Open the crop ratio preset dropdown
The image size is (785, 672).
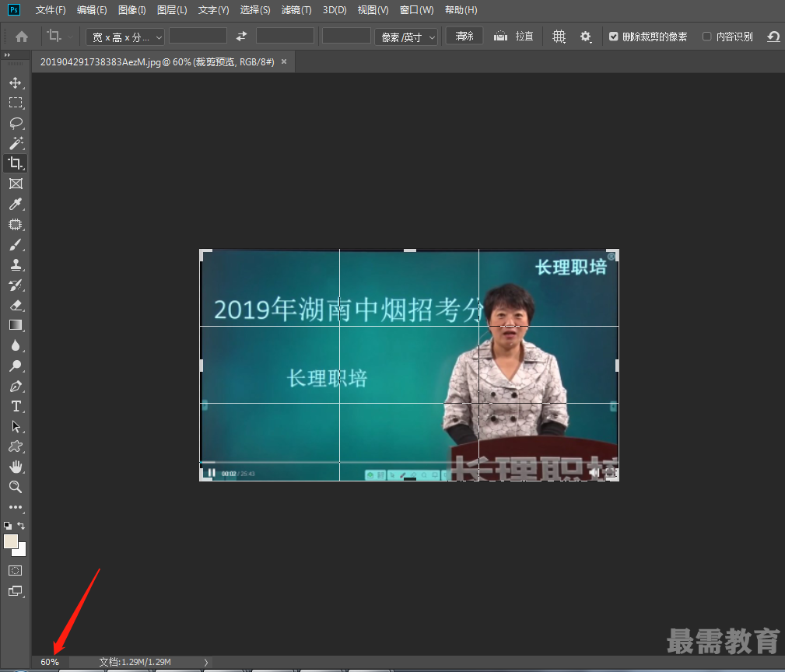pyautogui.click(x=125, y=37)
